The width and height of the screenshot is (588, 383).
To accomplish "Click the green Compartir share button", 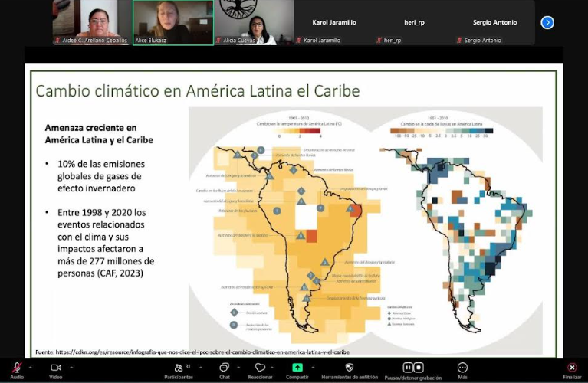I will tap(297, 368).
